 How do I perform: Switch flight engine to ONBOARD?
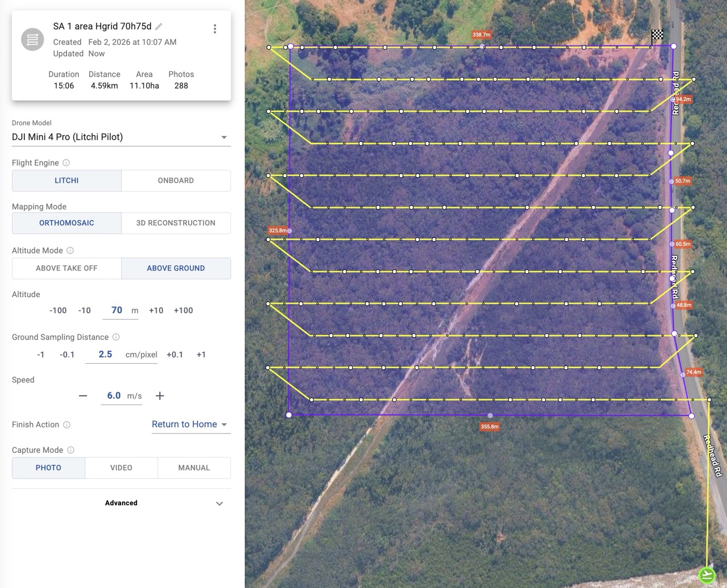pyautogui.click(x=176, y=180)
